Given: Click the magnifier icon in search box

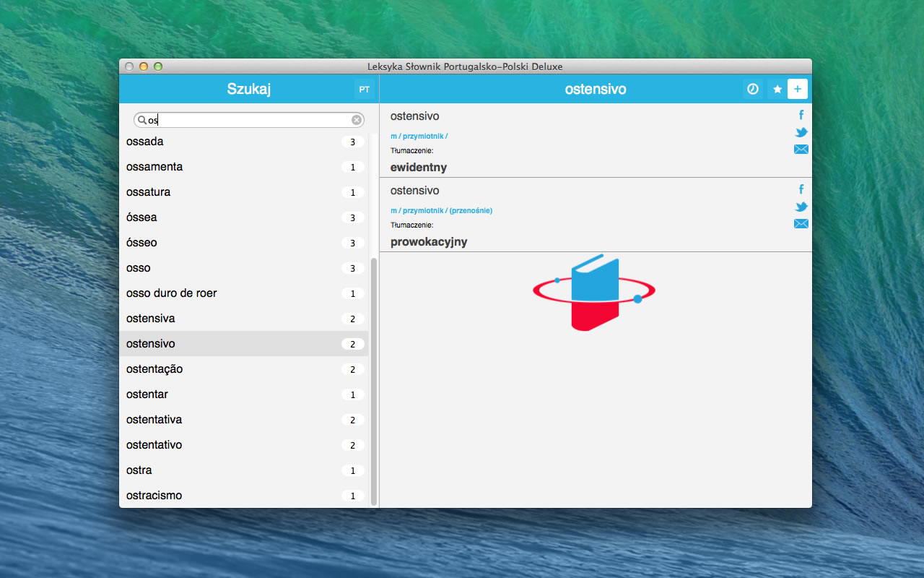Looking at the screenshot, I should point(142,120).
